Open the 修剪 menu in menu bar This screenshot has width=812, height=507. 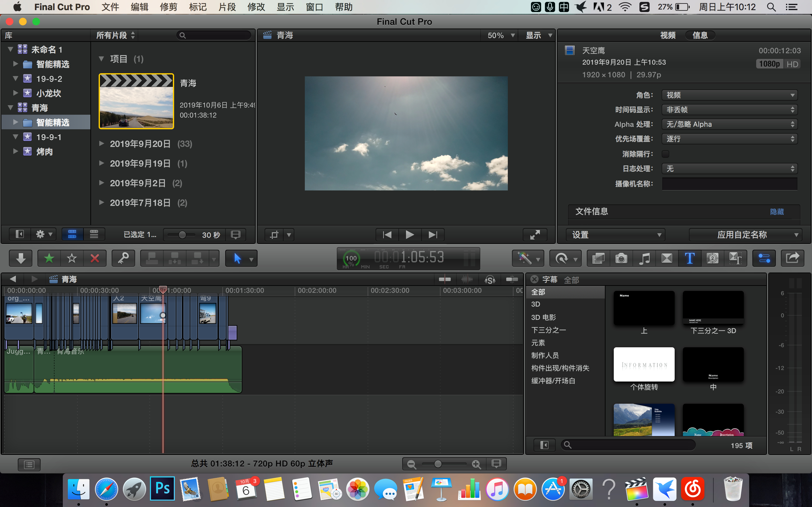pyautogui.click(x=168, y=7)
